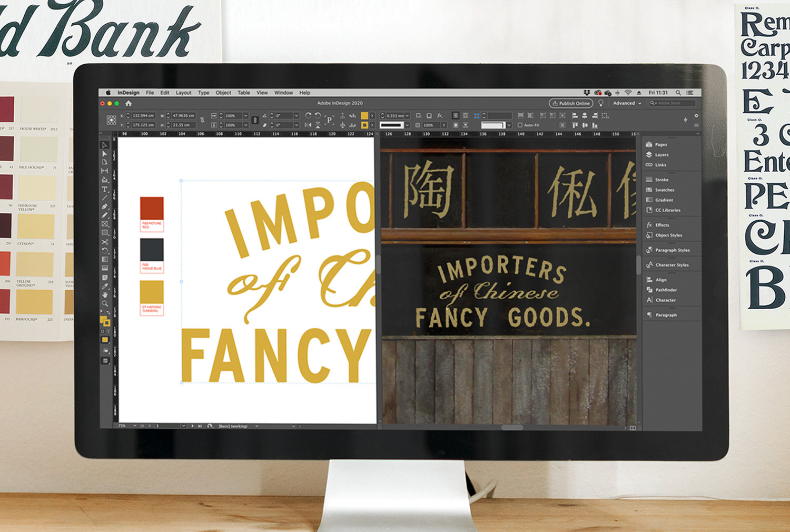
Task: Expand the stroke weight dropdown
Action: pyautogui.click(x=407, y=115)
